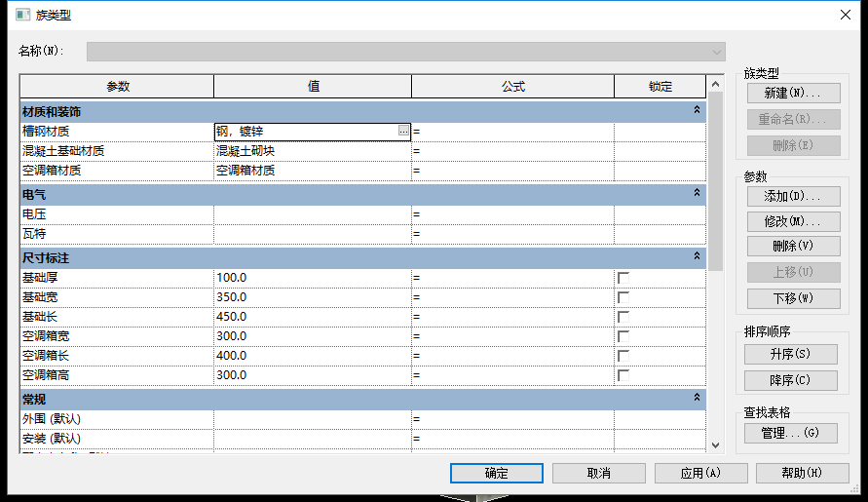The image size is (868, 502).
Task: Click the 参数 column header
Action: [x=117, y=87]
